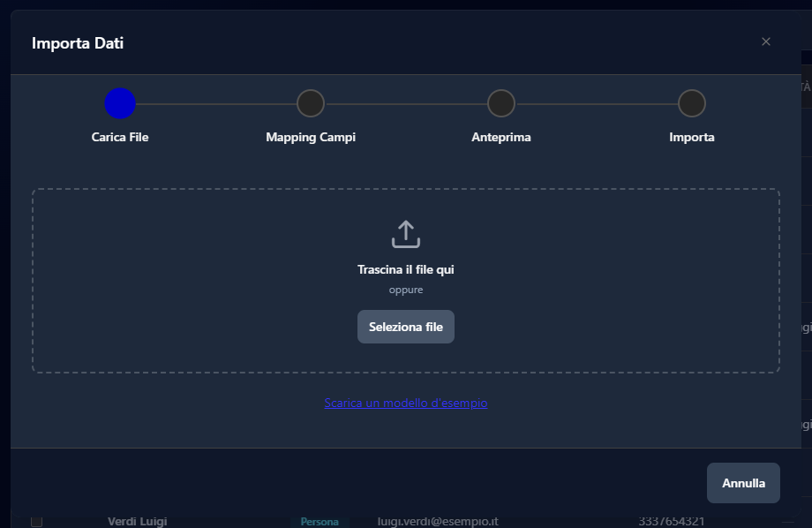Image resolution: width=812 pixels, height=528 pixels.
Task: Select the final Importa step circle
Action: click(692, 103)
